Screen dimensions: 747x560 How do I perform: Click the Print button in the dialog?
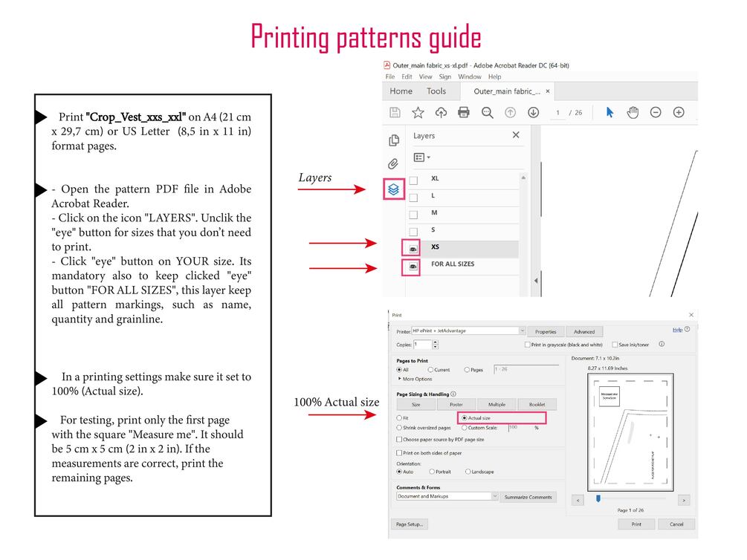click(636, 524)
